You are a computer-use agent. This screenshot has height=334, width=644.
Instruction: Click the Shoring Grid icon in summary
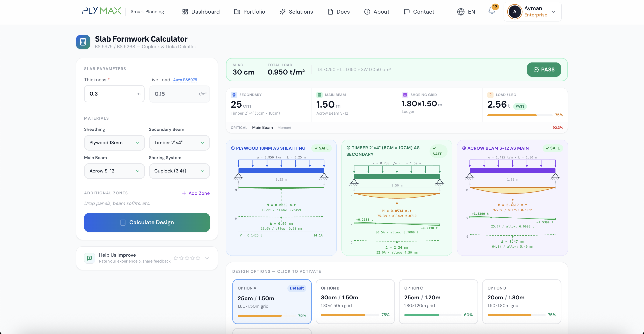pyautogui.click(x=405, y=95)
